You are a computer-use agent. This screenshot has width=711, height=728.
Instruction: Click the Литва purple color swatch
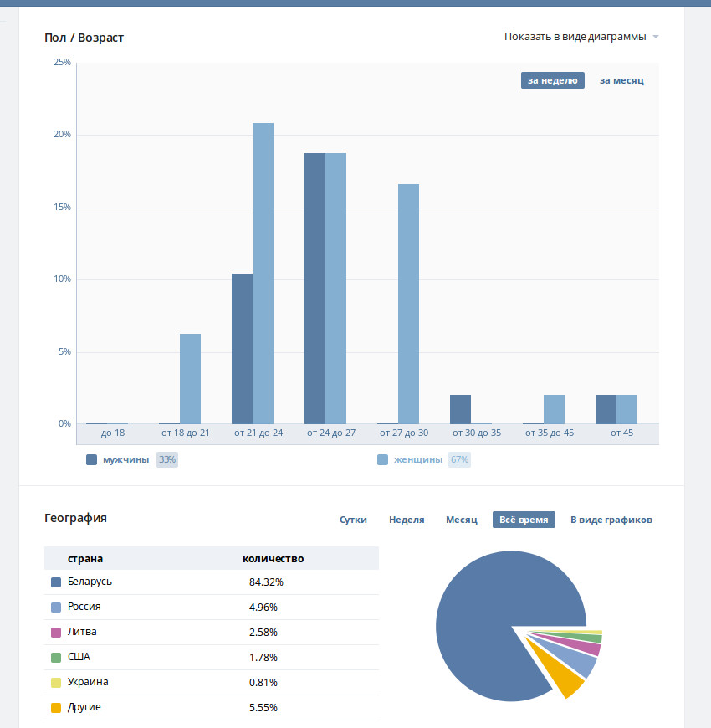coord(56,633)
